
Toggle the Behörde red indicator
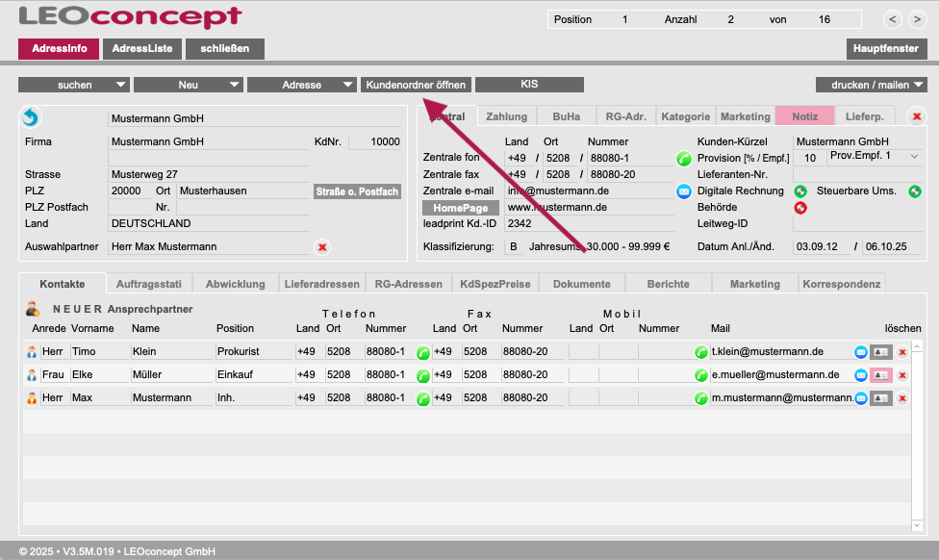click(799, 207)
